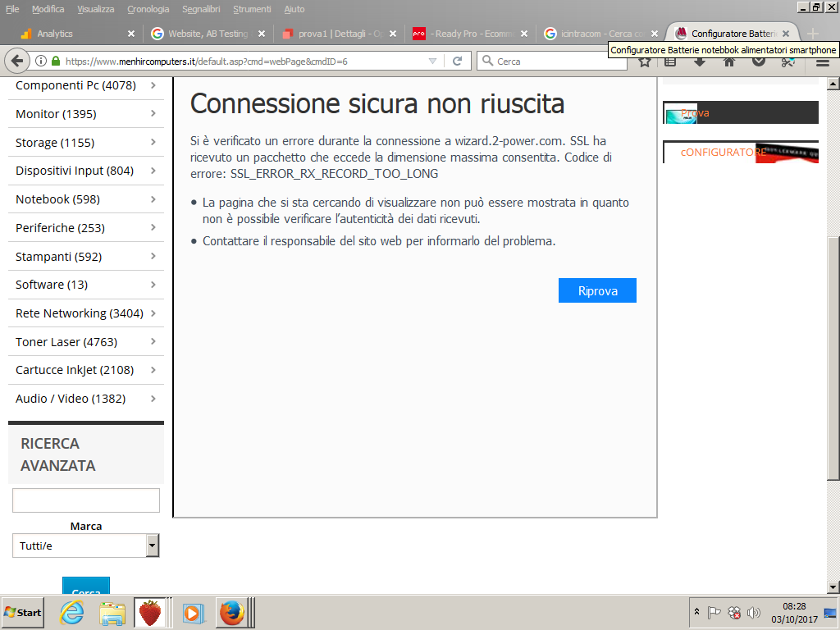This screenshot has height=630, width=840.
Task: Expand Dispositivi Input category chevron
Action: point(153,171)
